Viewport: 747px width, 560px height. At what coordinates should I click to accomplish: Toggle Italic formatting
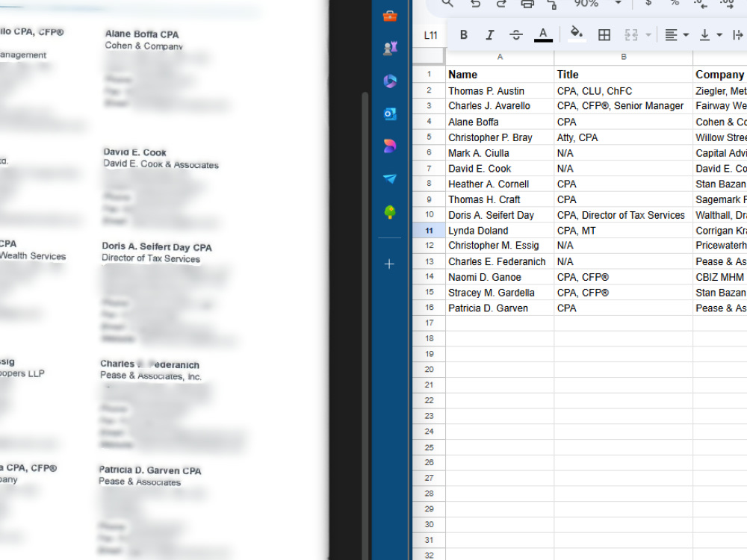(489, 35)
